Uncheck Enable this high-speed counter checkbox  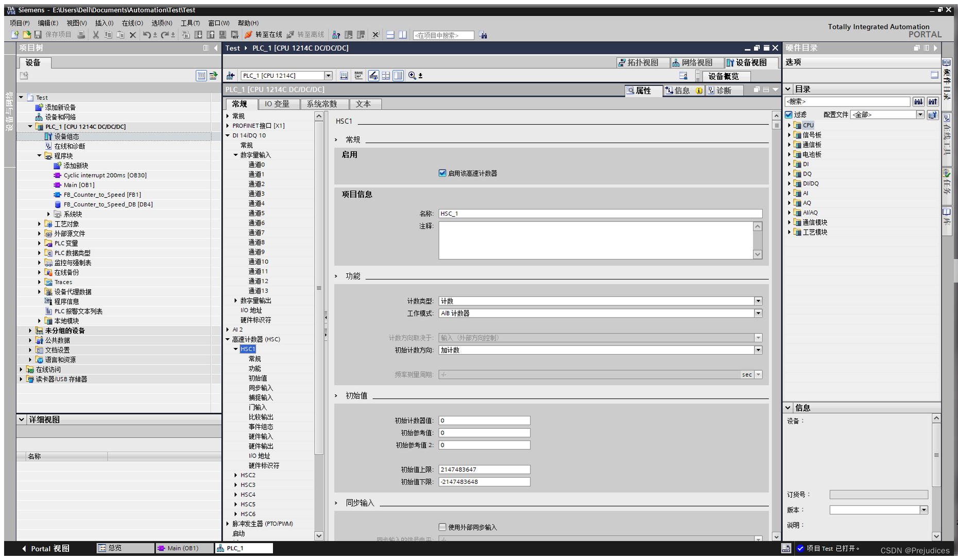442,173
